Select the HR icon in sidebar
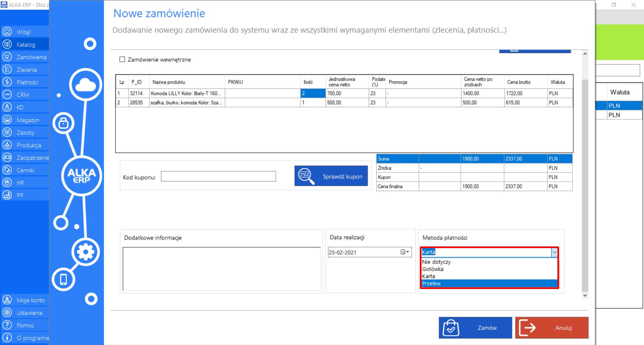The width and height of the screenshot is (644, 345). 7,183
